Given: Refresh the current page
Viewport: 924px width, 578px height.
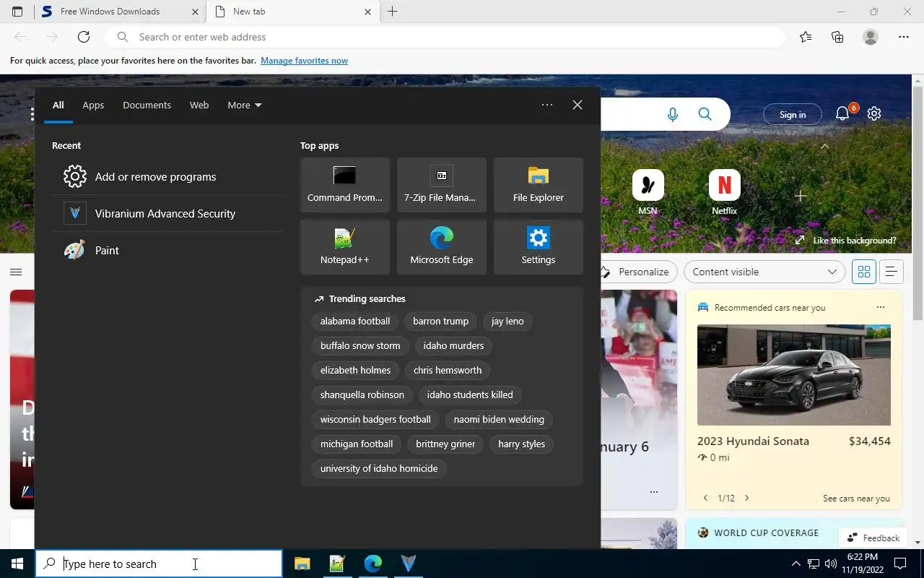Looking at the screenshot, I should [x=84, y=37].
